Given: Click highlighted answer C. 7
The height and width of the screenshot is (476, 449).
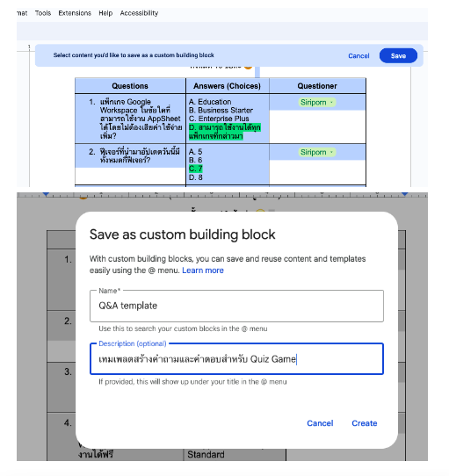Looking at the screenshot, I should point(195,169).
